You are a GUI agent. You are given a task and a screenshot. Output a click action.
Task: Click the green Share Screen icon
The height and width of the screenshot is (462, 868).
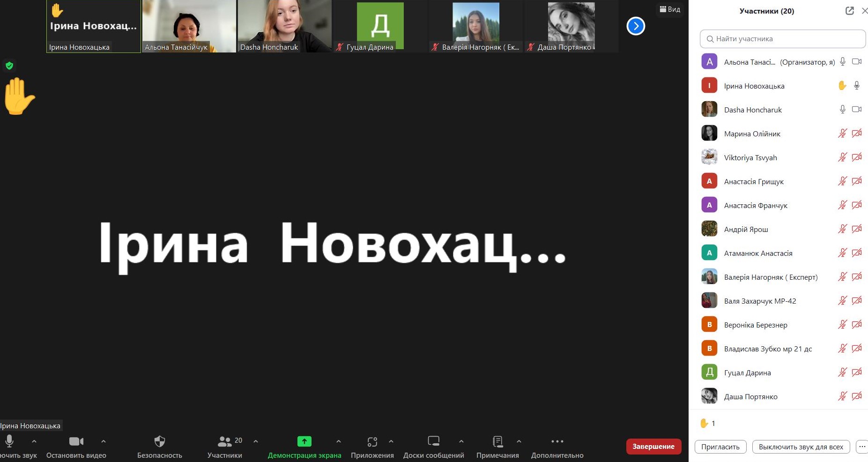point(304,441)
